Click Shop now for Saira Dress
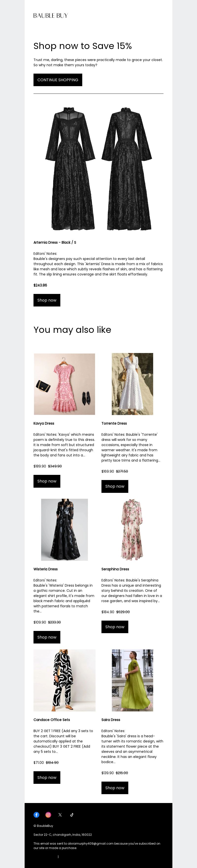Image resolution: width=197 pixels, height=868 pixels. click(x=115, y=788)
